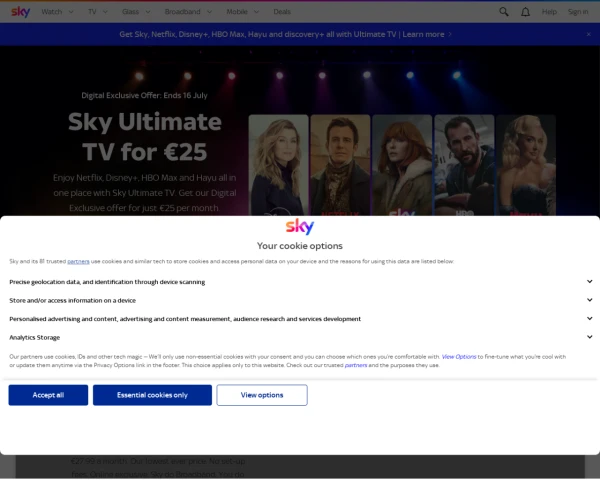Expand the Broadband dropdown chevron
The image size is (600, 480).
point(209,12)
